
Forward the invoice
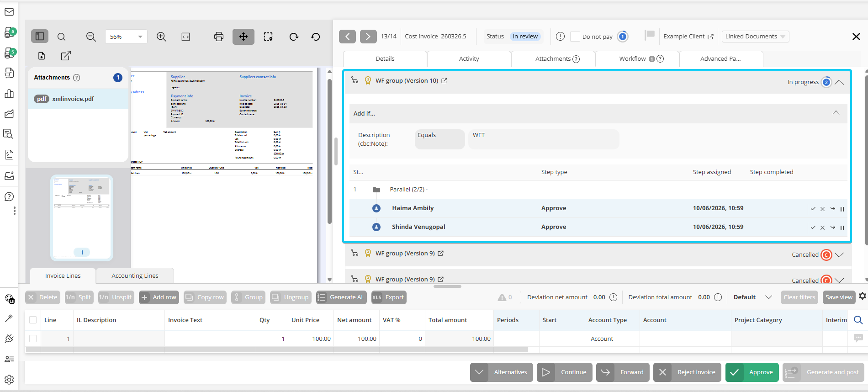623,372
